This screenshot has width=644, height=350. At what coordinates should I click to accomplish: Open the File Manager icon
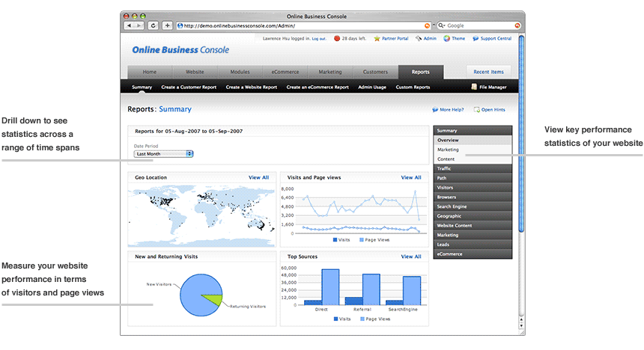(x=473, y=87)
